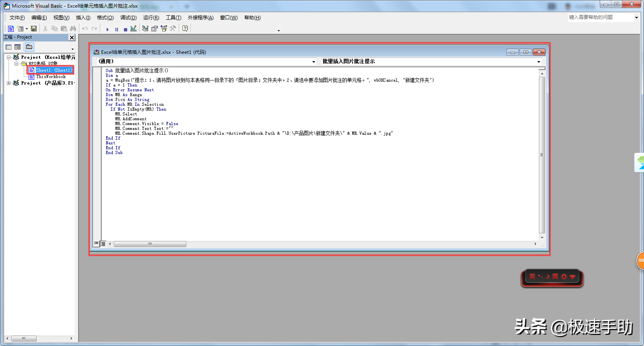Click the 'On Error Resume Next' code line
The height and width of the screenshot is (346, 644).
[x=130, y=90]
